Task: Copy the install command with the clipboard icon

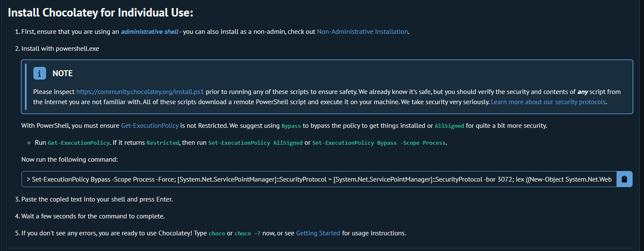Action: tap(624, 179)
